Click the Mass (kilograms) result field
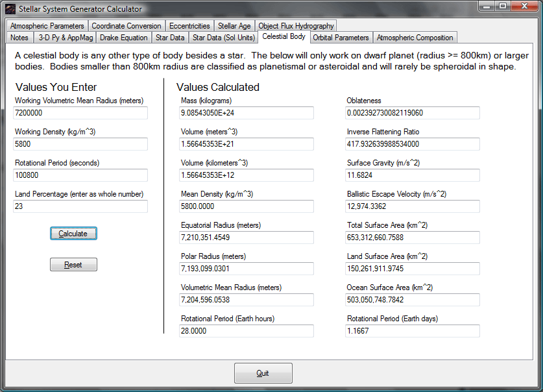543x392 pixels. click(247, 113)
